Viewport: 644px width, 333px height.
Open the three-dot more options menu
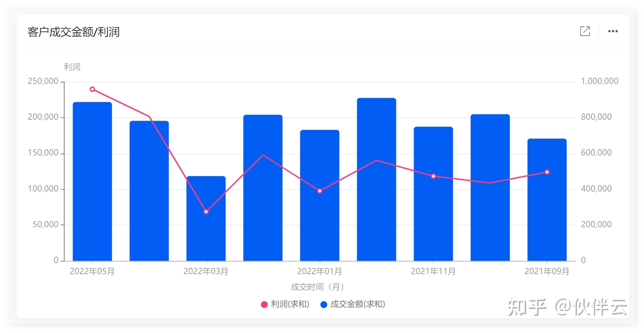[x=613, y=31]
